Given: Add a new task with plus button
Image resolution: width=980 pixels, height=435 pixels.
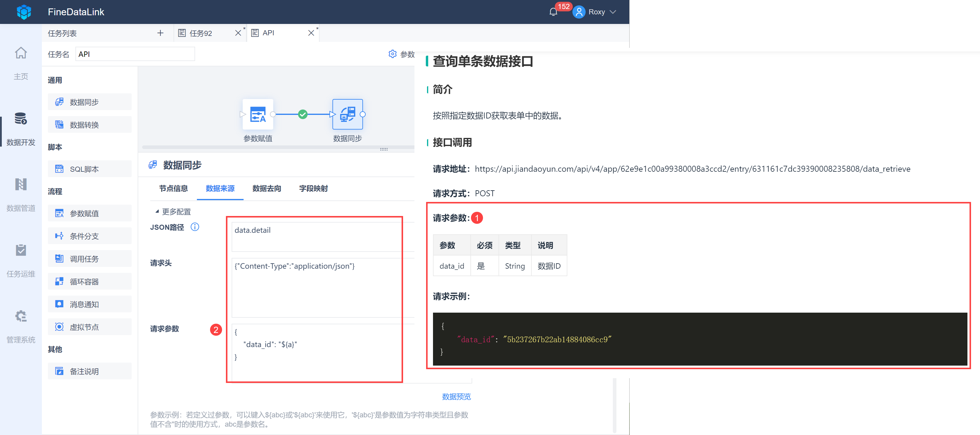Looking at the screenshot, I should tap(160, 33).
